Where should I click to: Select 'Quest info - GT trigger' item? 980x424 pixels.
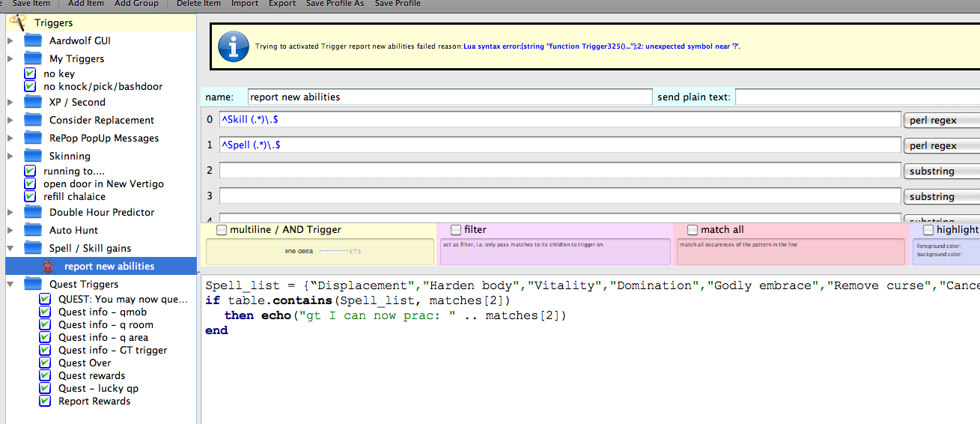(113, 350)
